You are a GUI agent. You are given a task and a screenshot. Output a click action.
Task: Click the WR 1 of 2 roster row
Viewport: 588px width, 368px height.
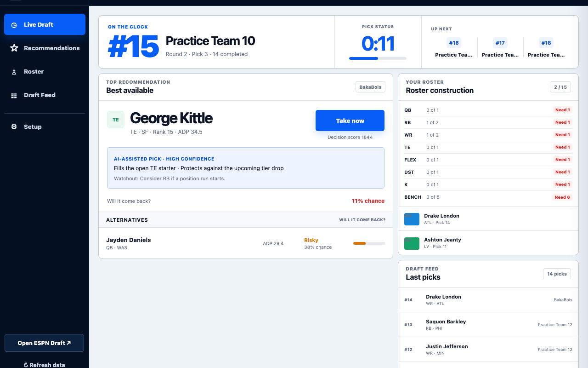pyautogui.click(x=487, y=135)
